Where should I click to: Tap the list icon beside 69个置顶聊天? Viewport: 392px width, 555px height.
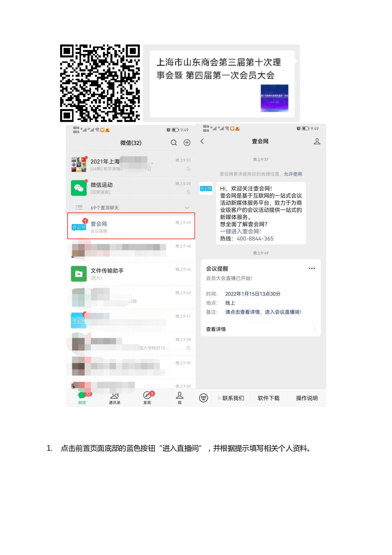coord(79,208)
